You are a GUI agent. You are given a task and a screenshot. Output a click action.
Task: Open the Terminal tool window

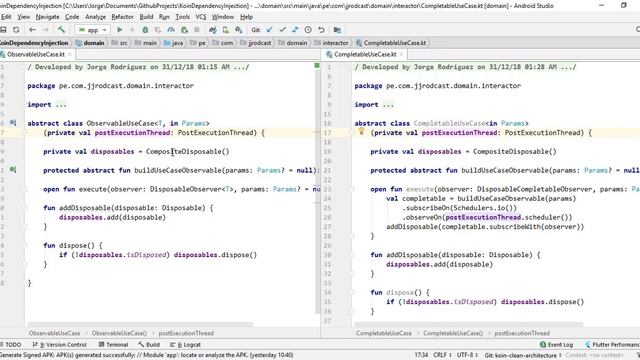(x=113, y=344)
